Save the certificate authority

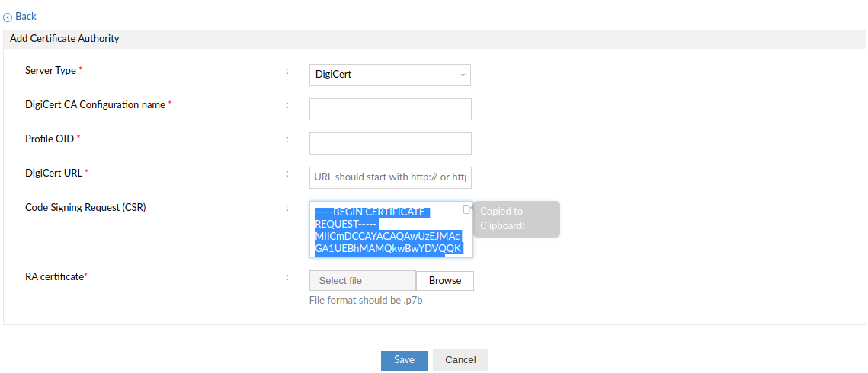pyautogui.click(x=404, y=360)
